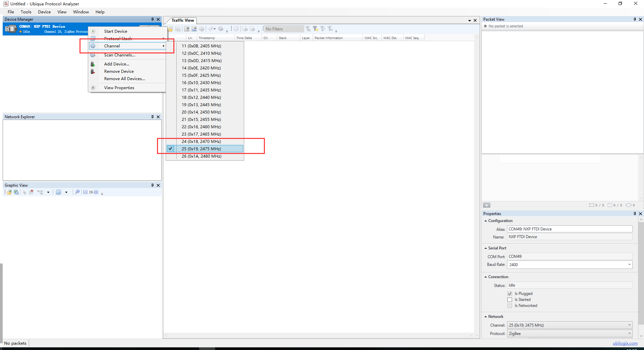Image resolution: width=644 pixels, height=350 pixels.
Task: Toggle the Is Networked checkbox
Action: point(510,306)
